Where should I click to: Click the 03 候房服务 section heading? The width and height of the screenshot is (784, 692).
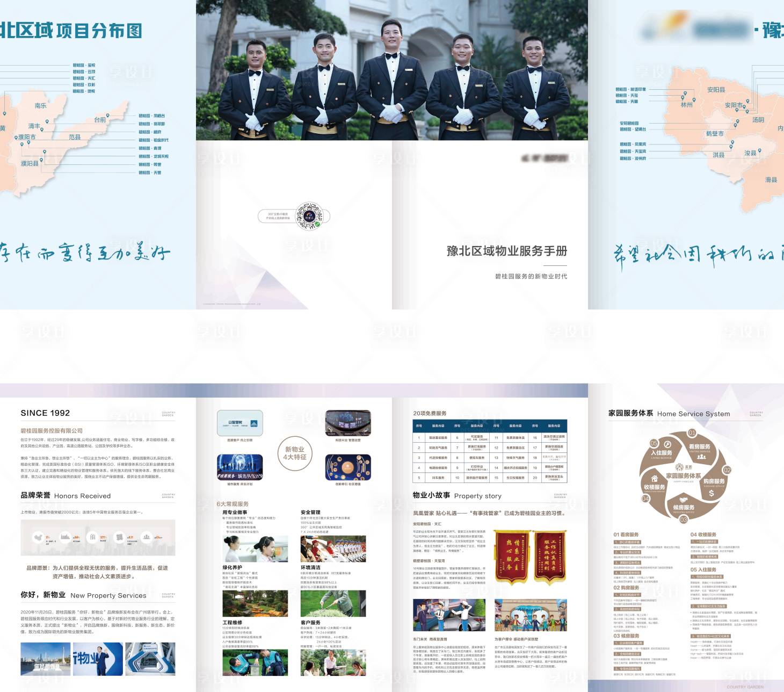[626, 636]
